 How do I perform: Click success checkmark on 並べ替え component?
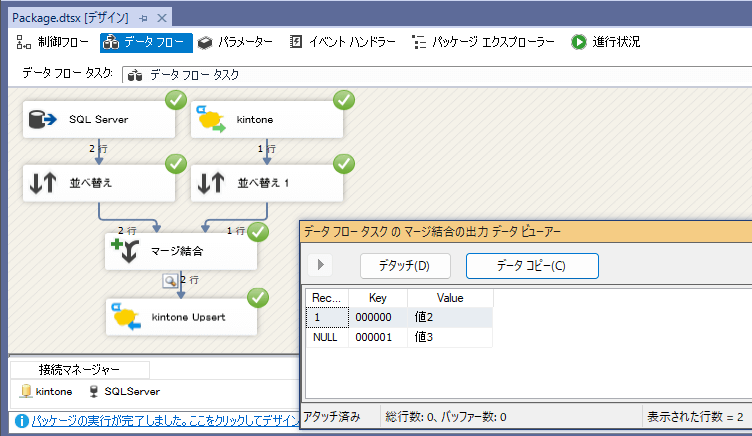click(x=176, y=164)
